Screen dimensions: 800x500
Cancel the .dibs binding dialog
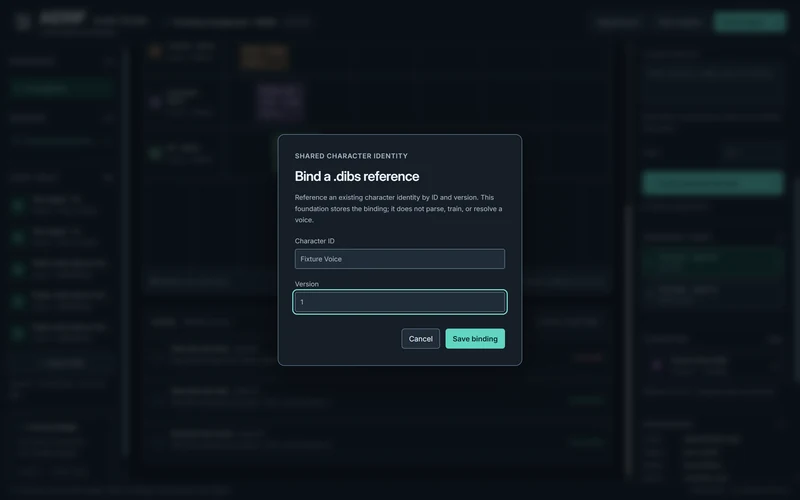point(420,339)
